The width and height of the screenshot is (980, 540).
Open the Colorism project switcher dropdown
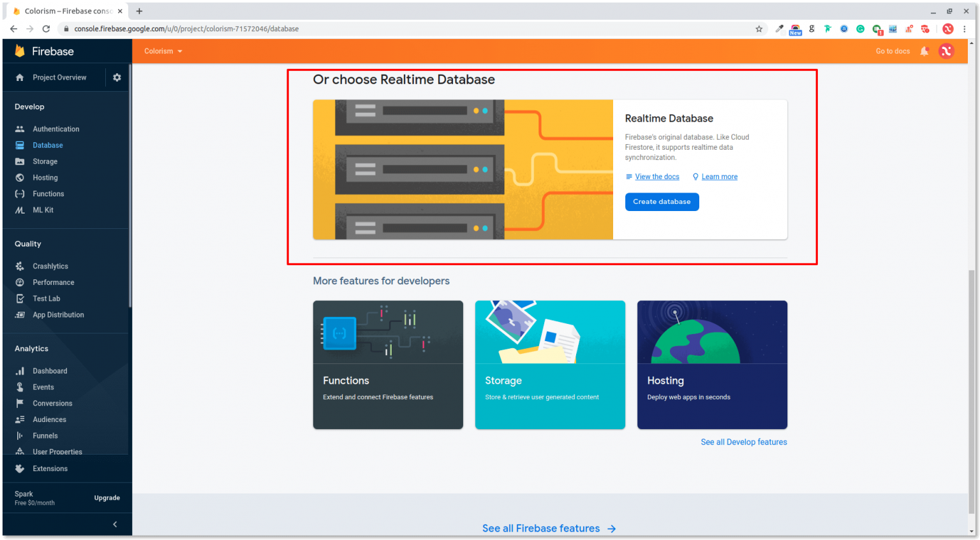(x=163, y=51)
